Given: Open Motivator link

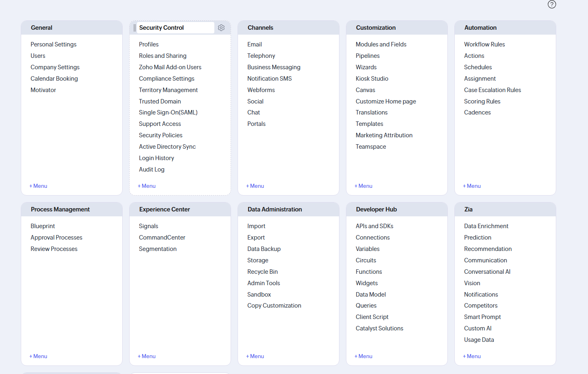Looking at the screenshot, I should (x=43, y=90).
